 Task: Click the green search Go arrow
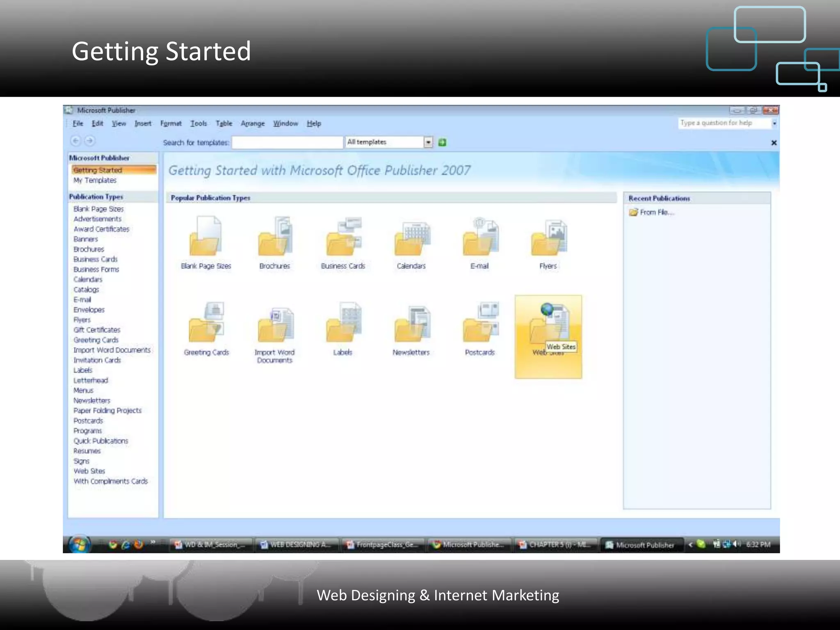coord(442,142)
